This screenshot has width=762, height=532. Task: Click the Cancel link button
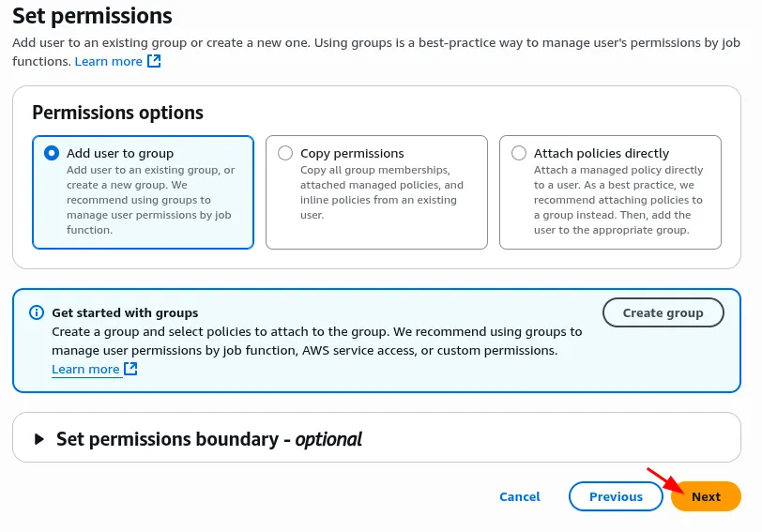coord(519,496)
